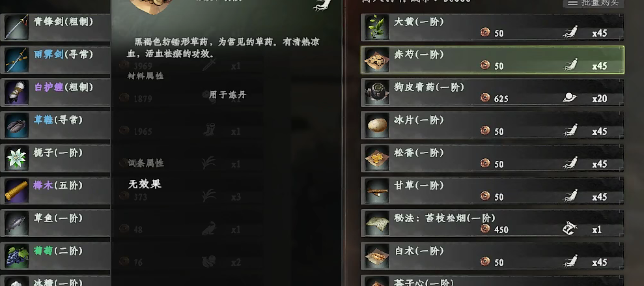Select the 榉木 wood log icon
This screenshot has height=286, width=644.
pyautogui.click(x=17, y=191)
